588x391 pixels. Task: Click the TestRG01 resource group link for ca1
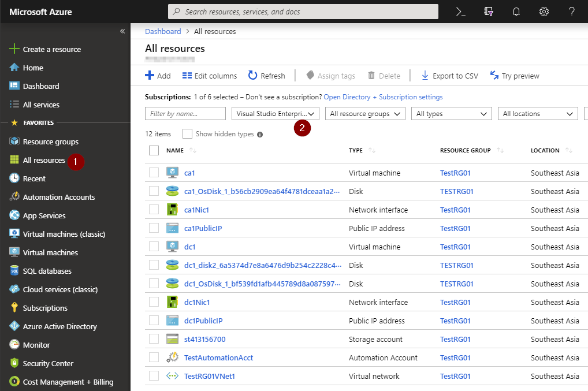click(x=455, y=173)
